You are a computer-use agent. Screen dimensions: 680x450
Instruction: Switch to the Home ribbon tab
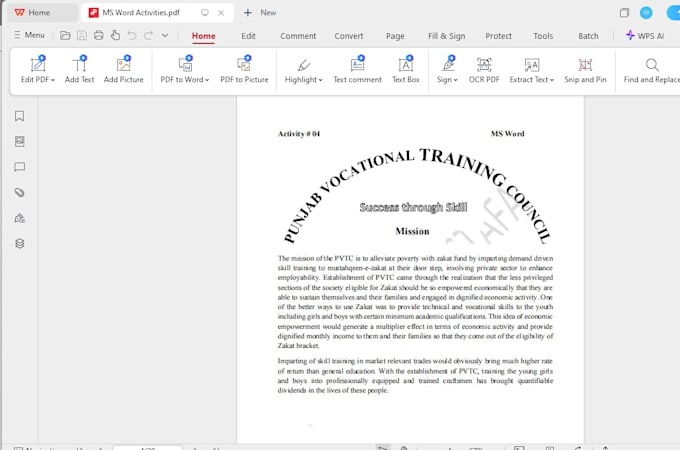point(203,36)
